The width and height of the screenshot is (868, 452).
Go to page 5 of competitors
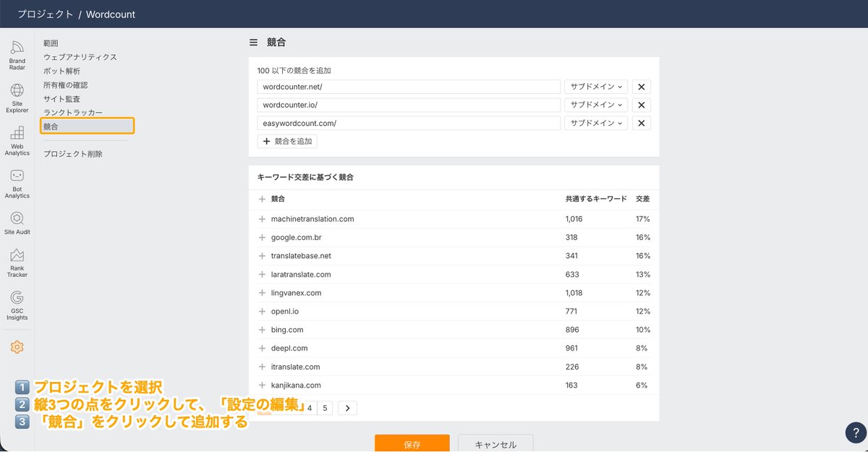[x=325, y=408]
